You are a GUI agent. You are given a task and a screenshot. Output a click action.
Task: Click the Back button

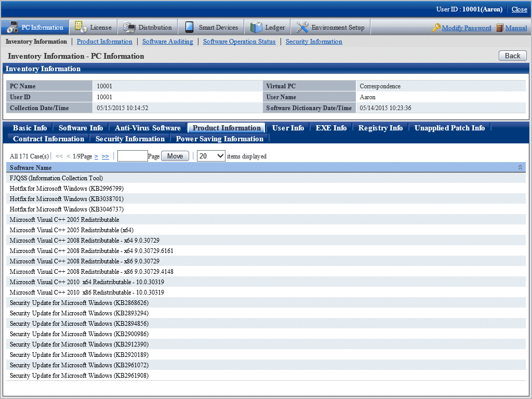click(x=512, y=56)
